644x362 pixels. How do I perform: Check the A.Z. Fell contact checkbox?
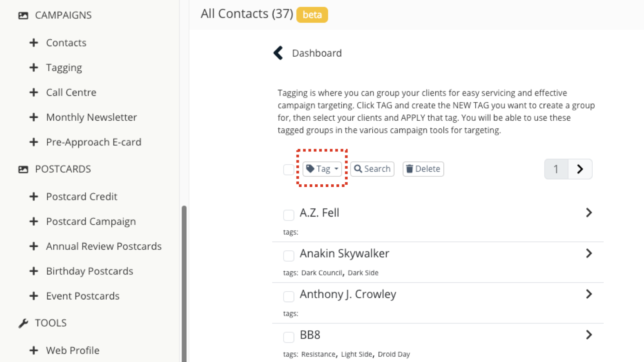click(x=288, y=215)
